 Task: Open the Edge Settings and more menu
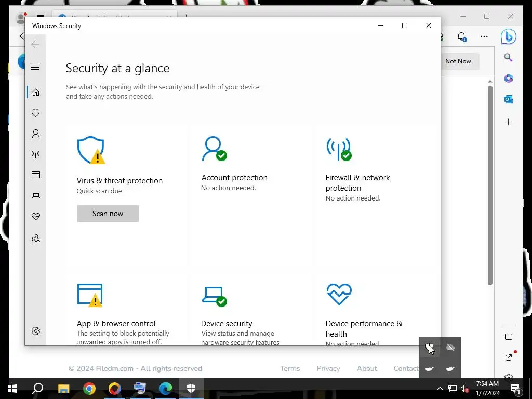tap(484, 36)
